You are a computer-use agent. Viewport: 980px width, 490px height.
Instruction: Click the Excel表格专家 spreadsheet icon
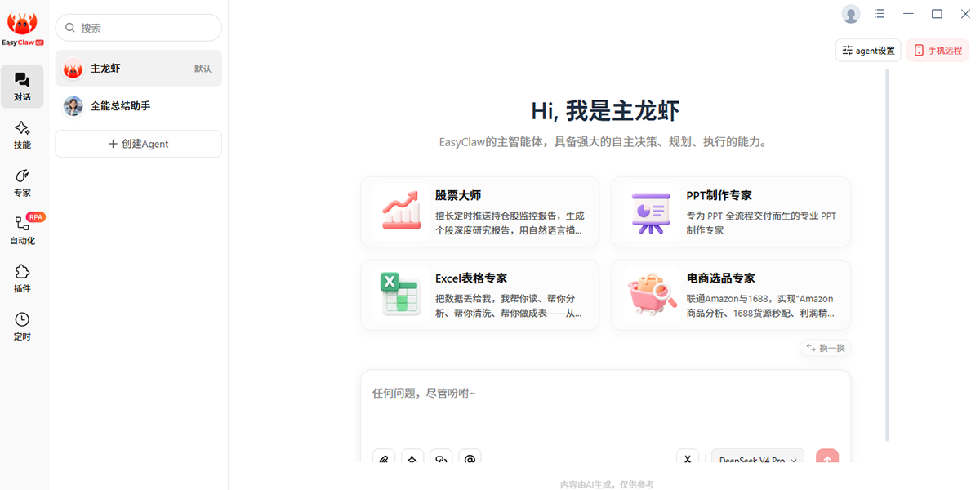click(401, 294)
